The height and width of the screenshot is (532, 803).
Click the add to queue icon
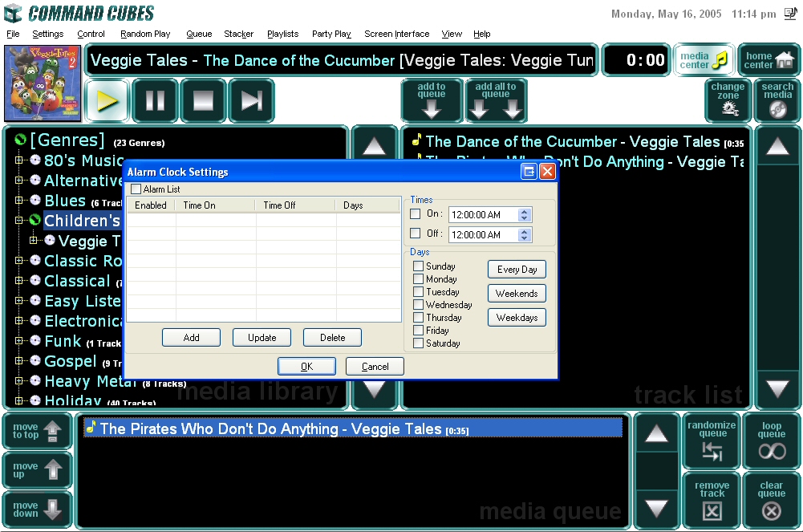pos(432,100)
